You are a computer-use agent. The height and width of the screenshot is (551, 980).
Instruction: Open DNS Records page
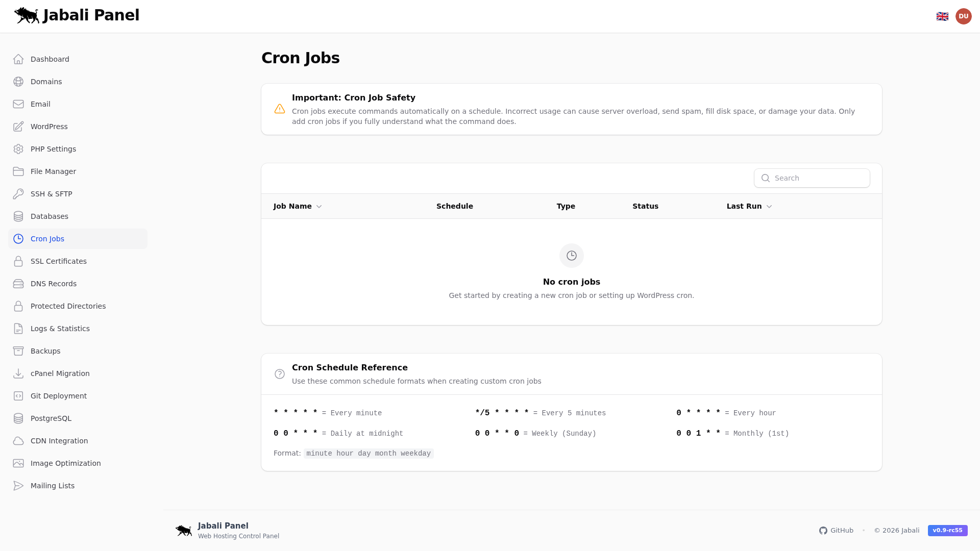[x=53, y=284]
